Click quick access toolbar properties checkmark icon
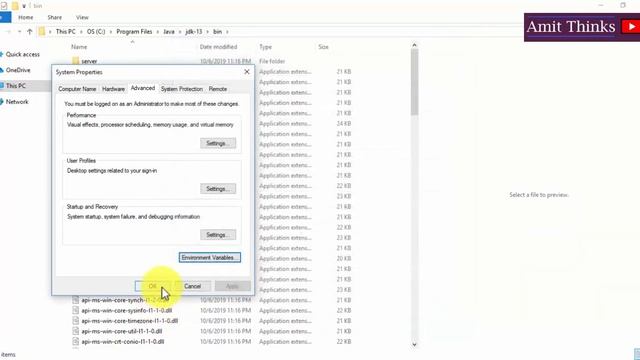 [x=4, y=6]
